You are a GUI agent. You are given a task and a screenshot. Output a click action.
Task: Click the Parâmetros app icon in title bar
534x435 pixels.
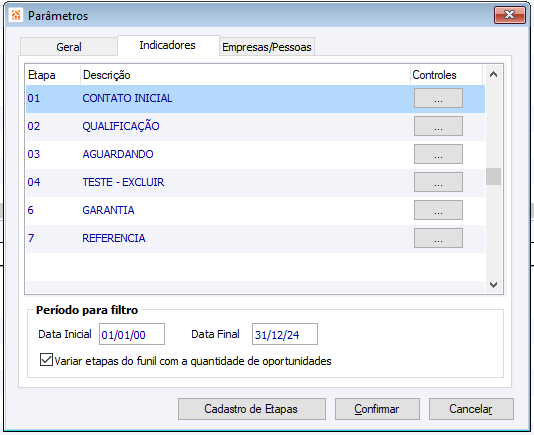point(16,15)
